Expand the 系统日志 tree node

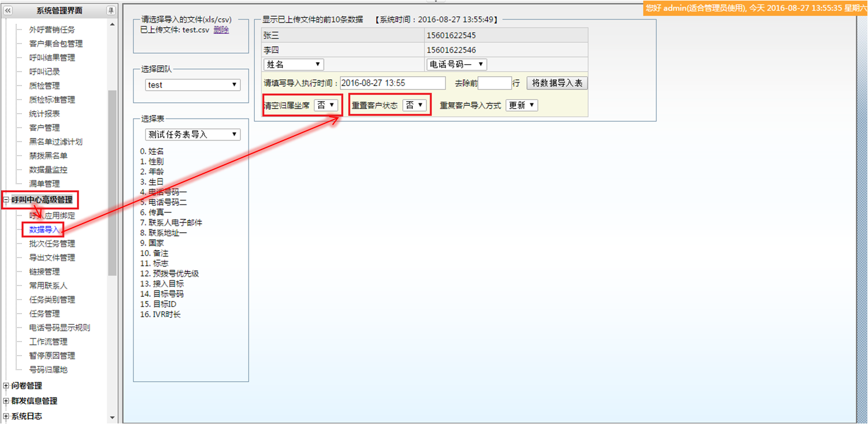[6, 416]
